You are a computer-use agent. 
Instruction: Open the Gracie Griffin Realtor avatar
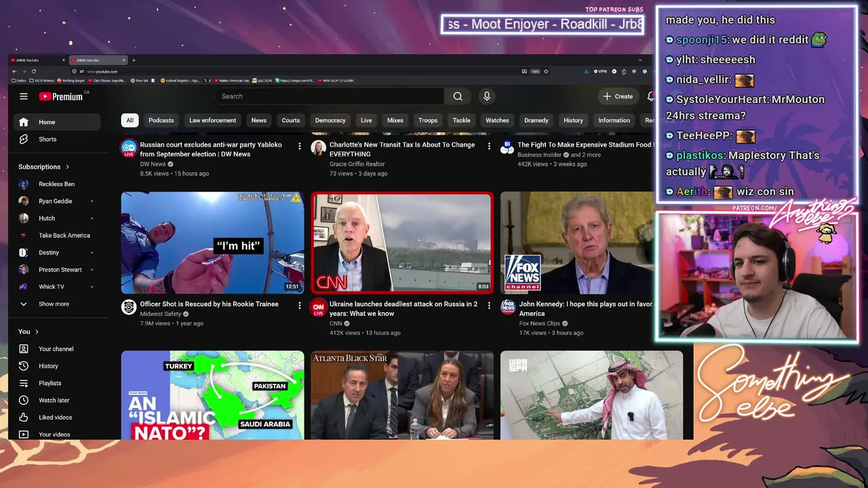pos(318,148)
